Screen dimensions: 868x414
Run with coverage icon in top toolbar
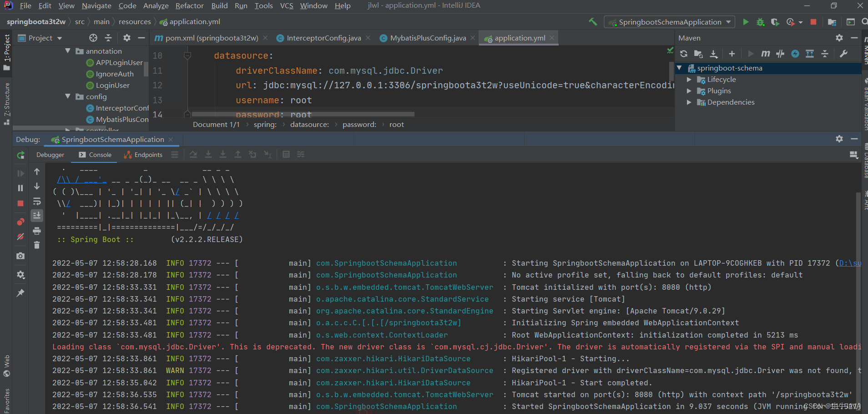(x=775, y=22)
